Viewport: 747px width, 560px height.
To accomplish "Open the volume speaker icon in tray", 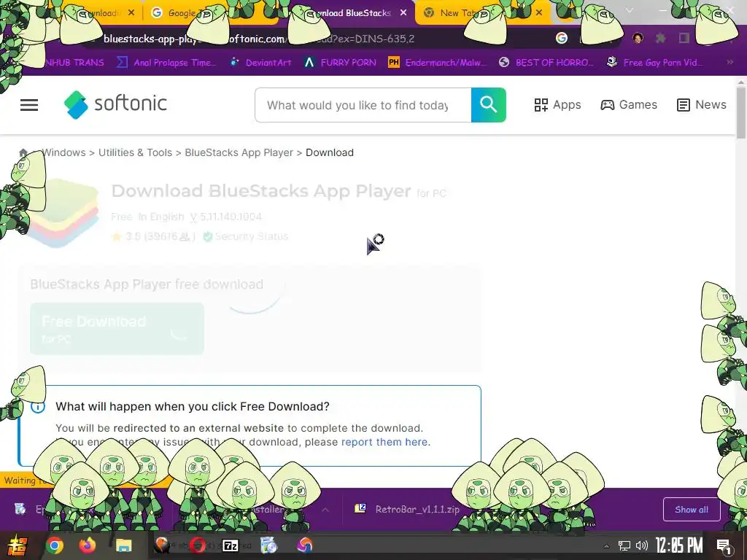I will [x=642, y=545].
